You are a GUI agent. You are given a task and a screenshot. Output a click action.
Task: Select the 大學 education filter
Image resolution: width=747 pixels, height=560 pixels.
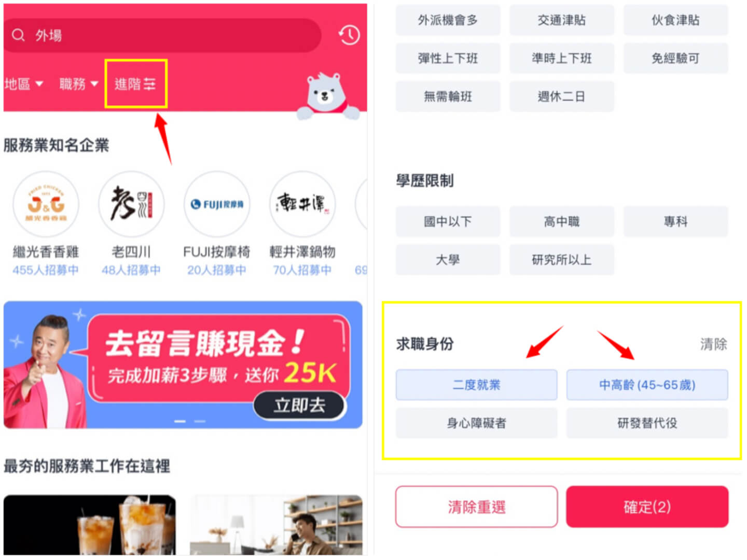tap(448, 260)
